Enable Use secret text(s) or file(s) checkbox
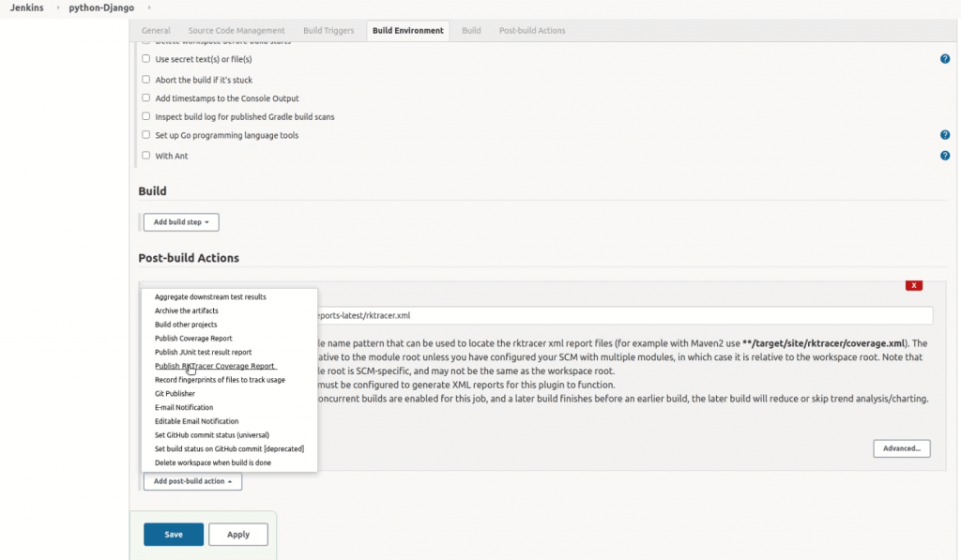The width and height of the screenshot is (961, 560). pyautogui.click(x=145, y=59)
